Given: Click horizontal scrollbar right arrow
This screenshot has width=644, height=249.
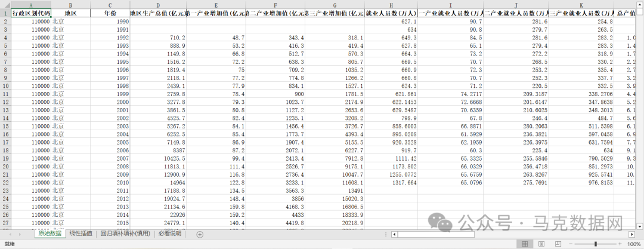Looking at the screenshot, I should click(632, 234).
